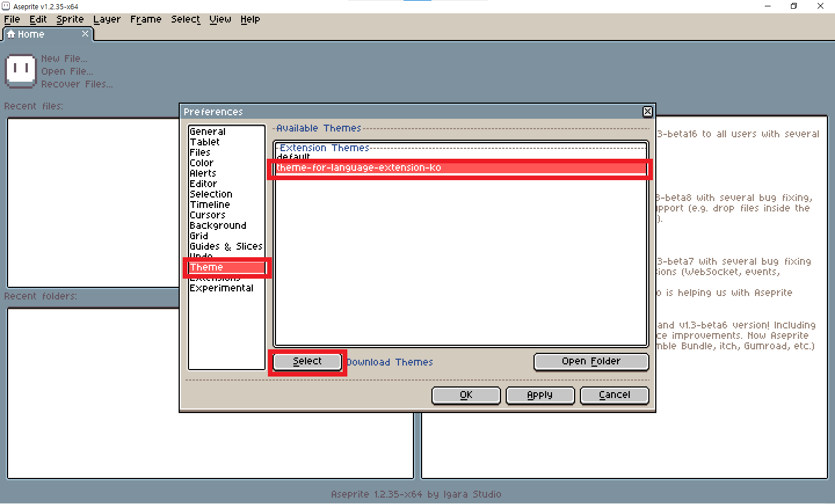
Task: Open the Download Themes link
Action: point(390,362)
